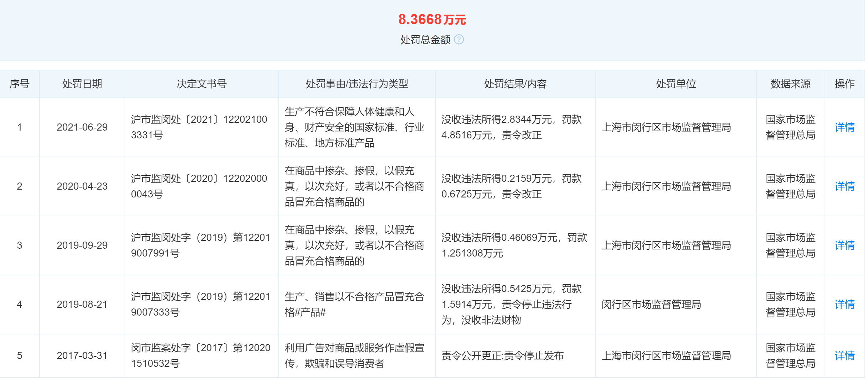Click sequence number 3
This screenshot has height=391, width=868.
[20, 245]
